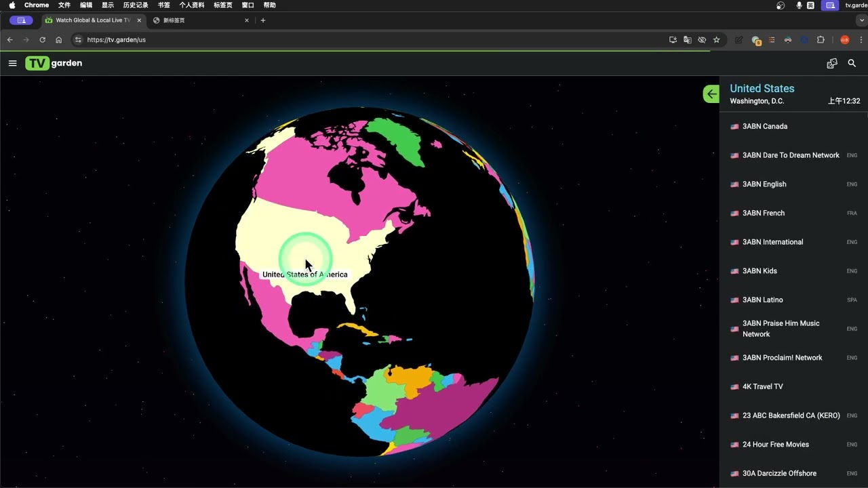Translate this page via address bar icon
Screen dimensions: 868x488
[688, 40]
